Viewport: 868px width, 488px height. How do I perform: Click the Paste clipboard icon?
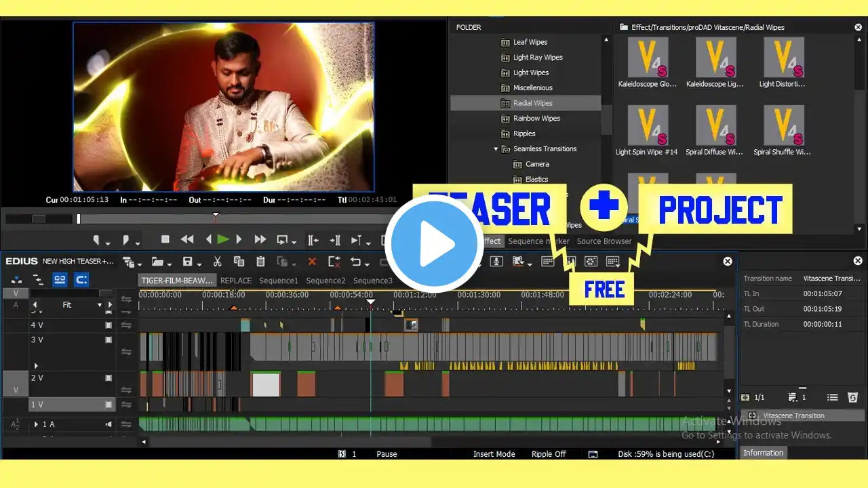coord(260,262)
